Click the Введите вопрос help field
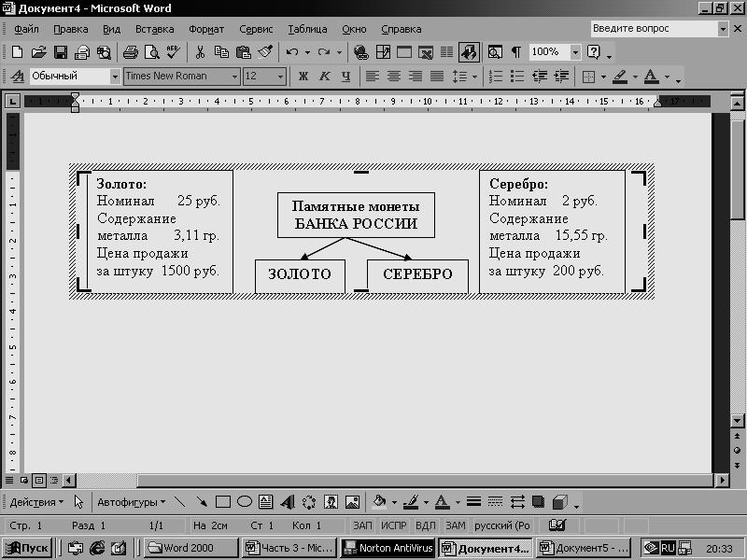Image resolution: width=747 pixels, height=560 pixels. click(655, 29)
